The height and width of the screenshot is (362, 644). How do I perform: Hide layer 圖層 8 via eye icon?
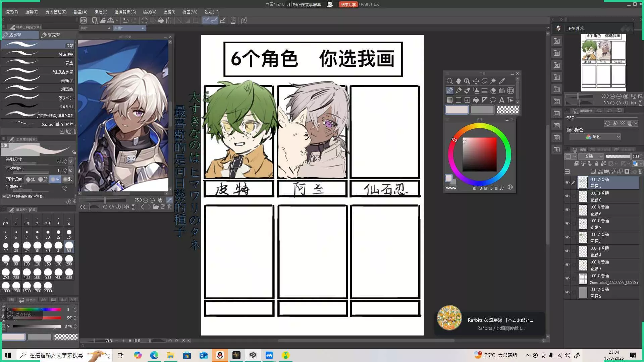pyautogui.click(x=567, y=196)
